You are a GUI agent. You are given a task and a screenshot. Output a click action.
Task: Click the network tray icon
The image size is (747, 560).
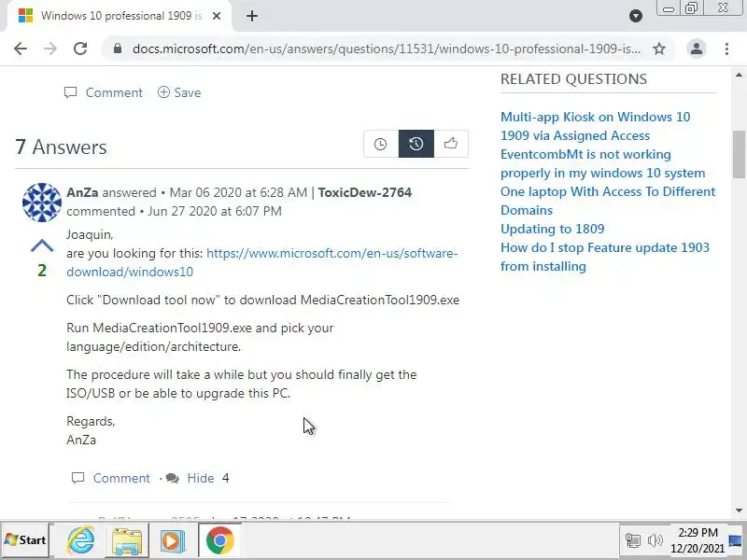pos(633,540)
